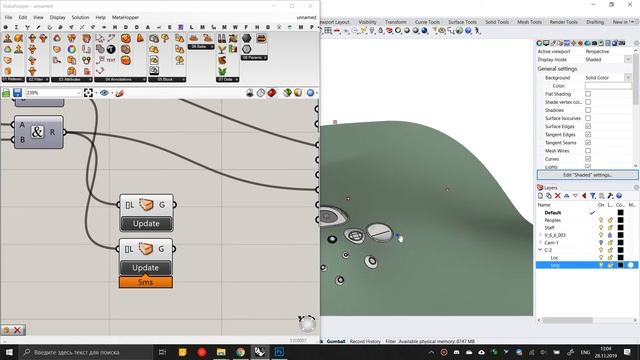
Task: Open the MetaHopper menu
Action: tap(125, 18)
